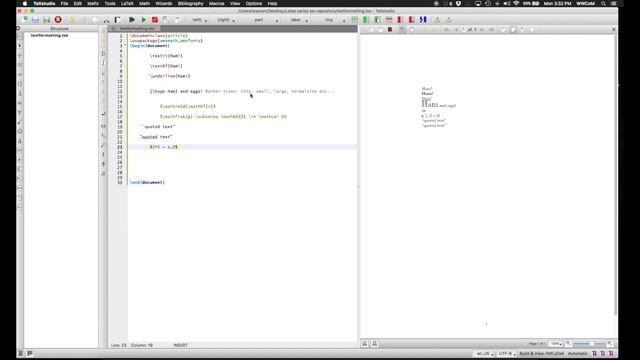Open the \left delimiter dropdown

[x=199, y=20]
